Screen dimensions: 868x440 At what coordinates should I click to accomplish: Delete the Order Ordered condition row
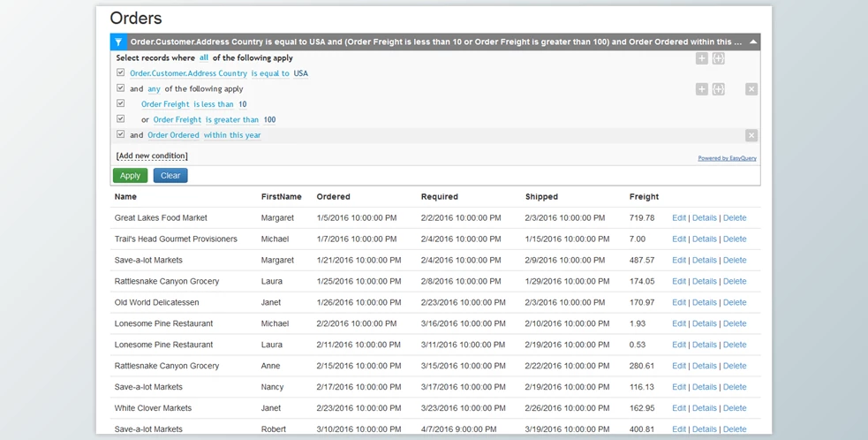[x=751, y=135]
